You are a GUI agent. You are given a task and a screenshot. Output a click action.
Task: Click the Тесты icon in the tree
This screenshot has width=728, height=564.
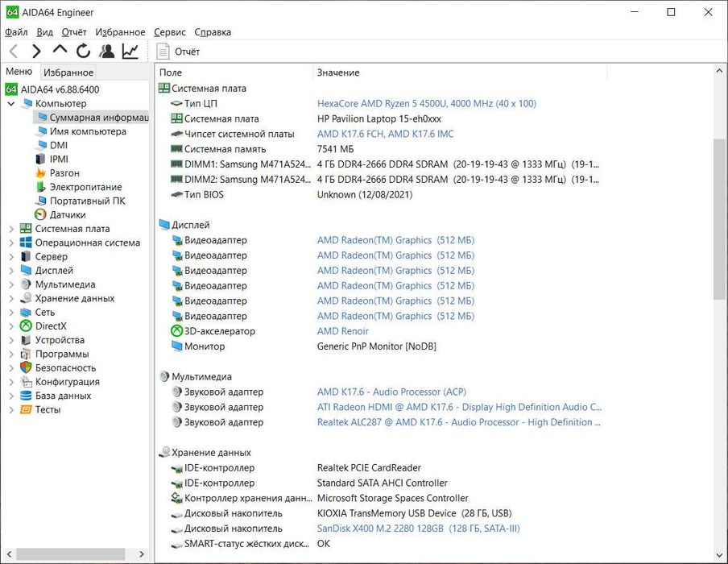(x=26, y=410)
